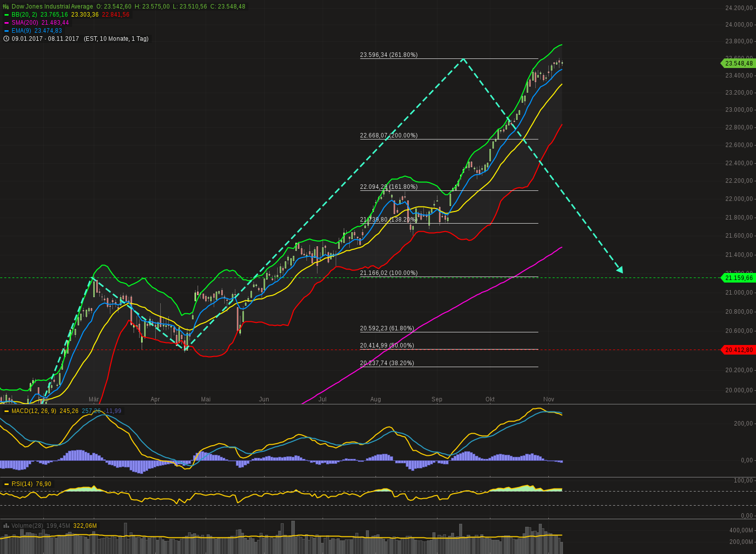The image size is (756, 554).
Task: Click the 20.000,00 price axis label
Action: pyautogui.click(x=739, y=390)
